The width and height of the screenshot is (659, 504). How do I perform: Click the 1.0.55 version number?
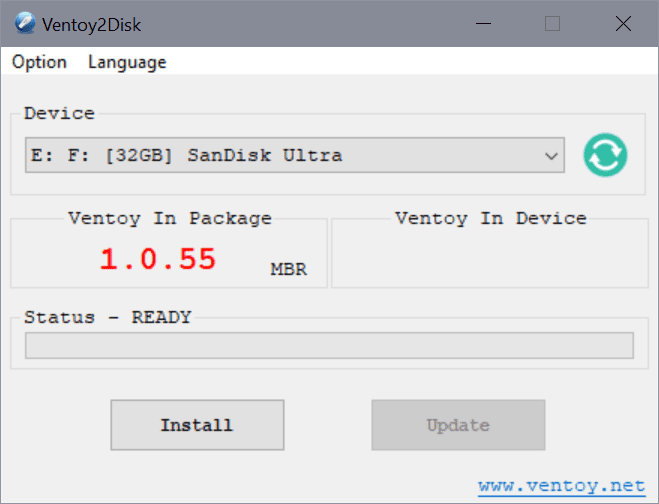click(158, 259)
